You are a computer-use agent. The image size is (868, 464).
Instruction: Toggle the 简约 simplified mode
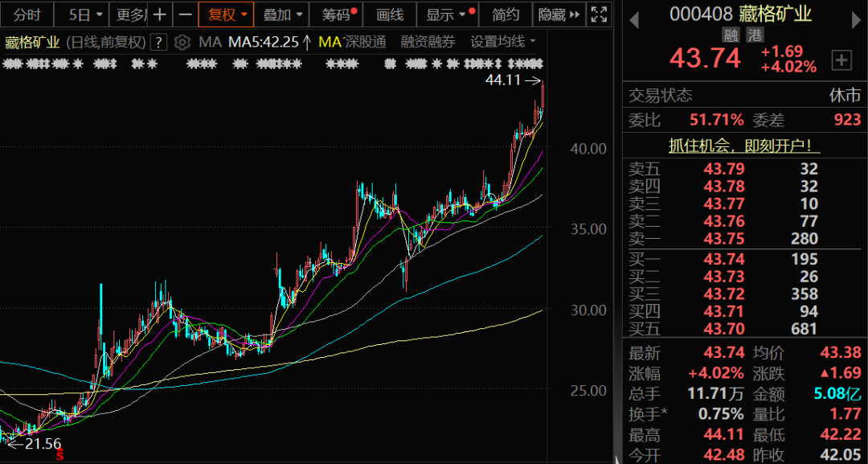[506, 14]
